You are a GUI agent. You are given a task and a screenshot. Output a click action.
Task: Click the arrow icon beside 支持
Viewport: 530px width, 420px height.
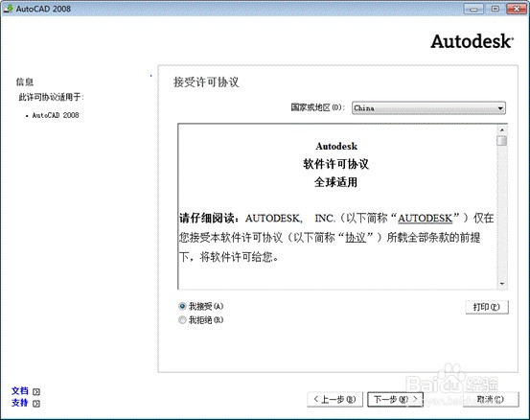(x=36, y=404)
